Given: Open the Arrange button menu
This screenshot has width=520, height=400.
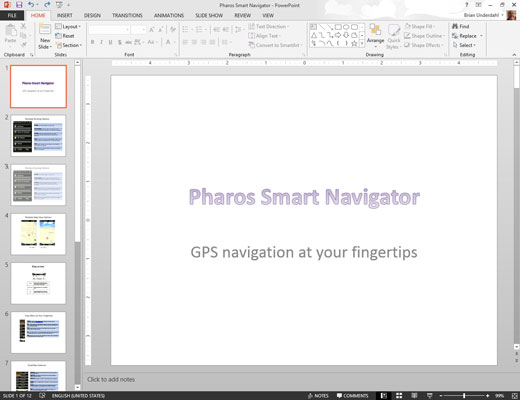Looking at the screenshot, I should 375,35.
